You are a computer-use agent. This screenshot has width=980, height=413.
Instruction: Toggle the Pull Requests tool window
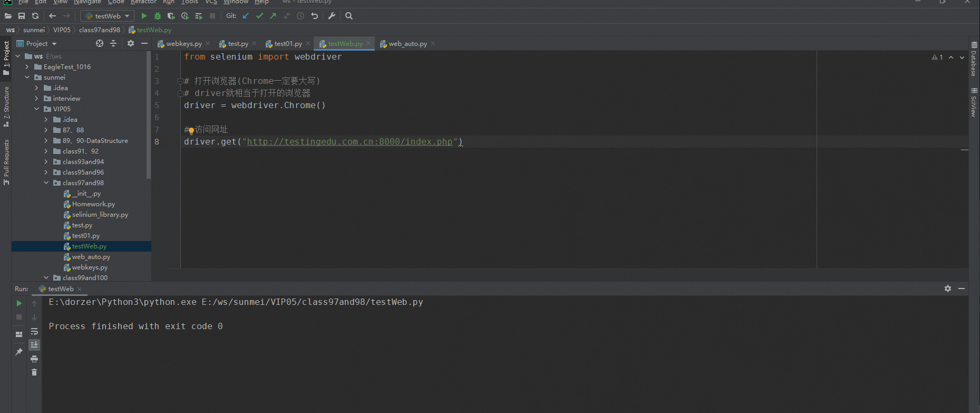tap(6, 162)
